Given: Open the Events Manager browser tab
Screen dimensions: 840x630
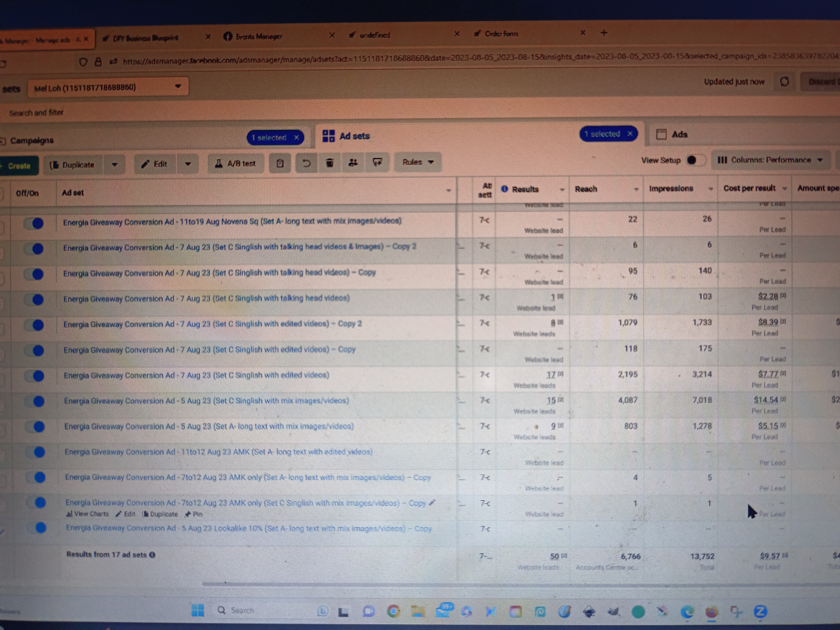Looking at the screenshot, I should (x=258, y=36).
